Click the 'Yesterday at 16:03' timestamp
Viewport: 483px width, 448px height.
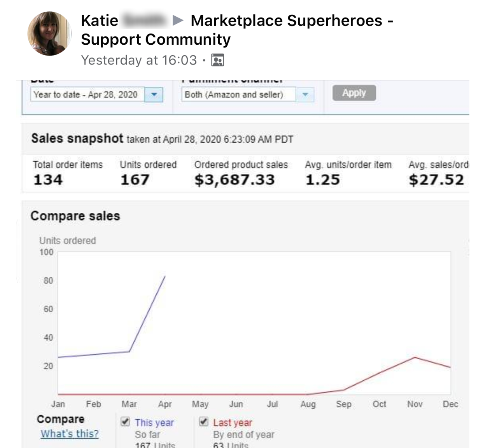pos(139,60)
